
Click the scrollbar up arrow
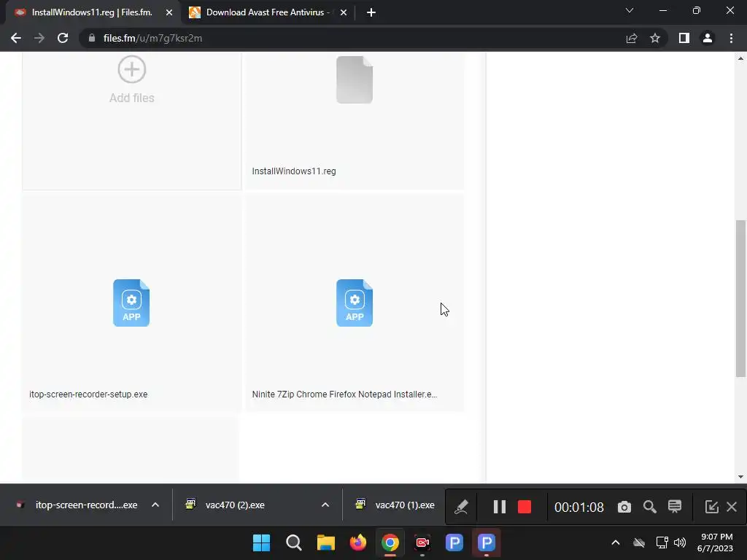coord(740,58)
